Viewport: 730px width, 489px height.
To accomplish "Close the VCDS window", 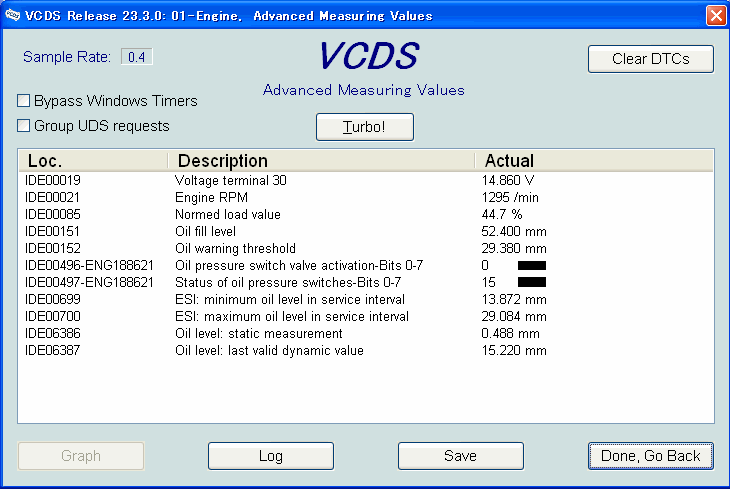I will [x=715, y=15].
